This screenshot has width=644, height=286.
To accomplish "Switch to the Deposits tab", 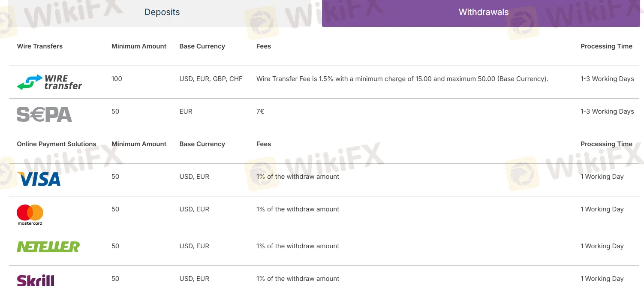I will pos(162,12).
